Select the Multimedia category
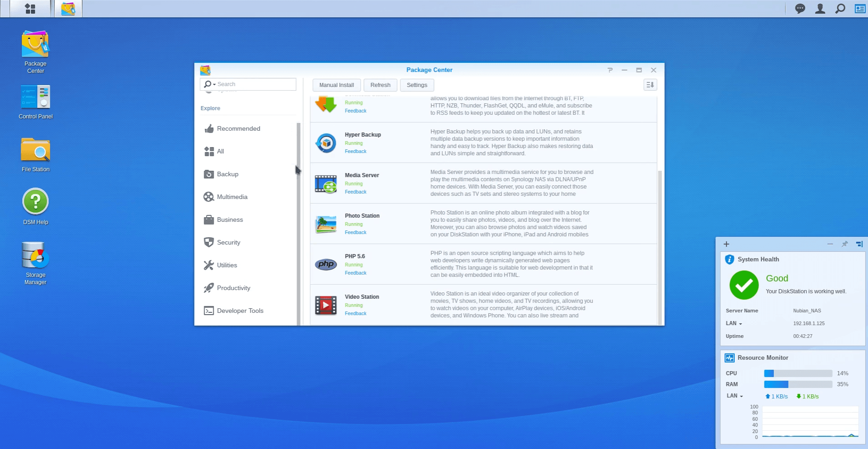The width and height of the screenshot is (868, 449). point(248,197)
